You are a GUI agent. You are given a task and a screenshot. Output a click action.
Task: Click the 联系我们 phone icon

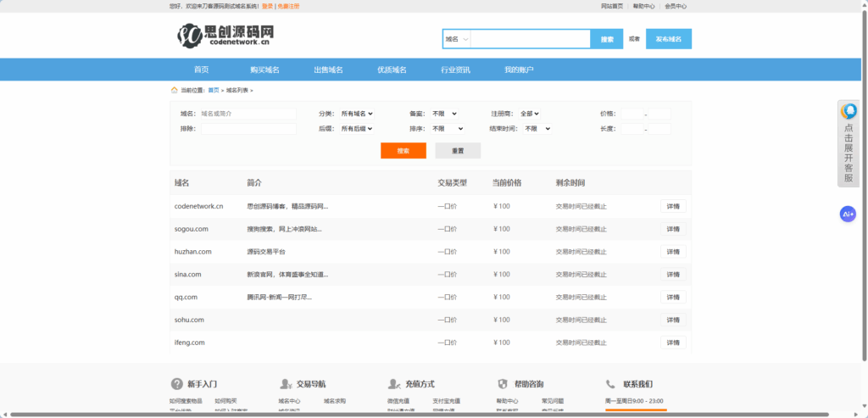[610, 384]
